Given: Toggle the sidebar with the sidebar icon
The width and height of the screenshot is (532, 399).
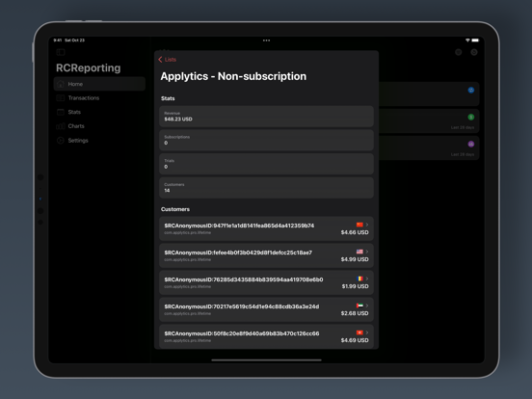Looking at the screenshot, I should 61,52.
